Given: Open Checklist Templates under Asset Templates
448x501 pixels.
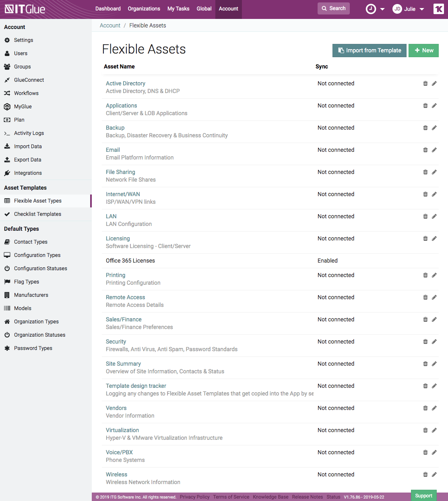Looking at the screenshot, I should coord(37,214).
